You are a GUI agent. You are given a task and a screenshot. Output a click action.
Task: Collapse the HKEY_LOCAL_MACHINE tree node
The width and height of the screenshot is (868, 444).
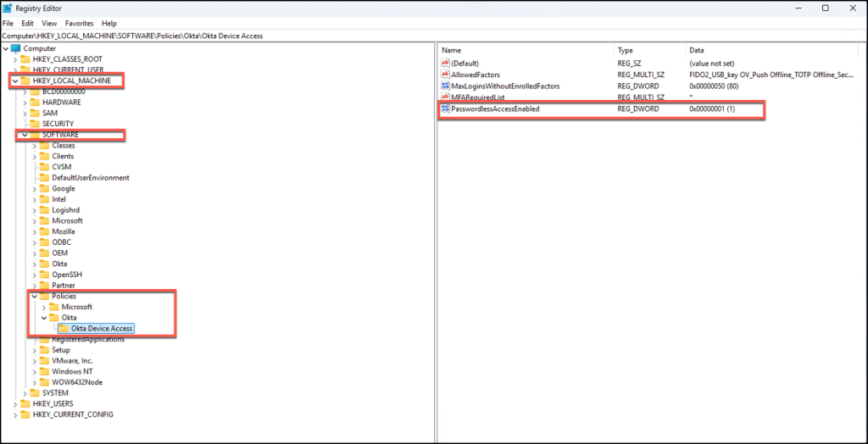pos(14,80)
